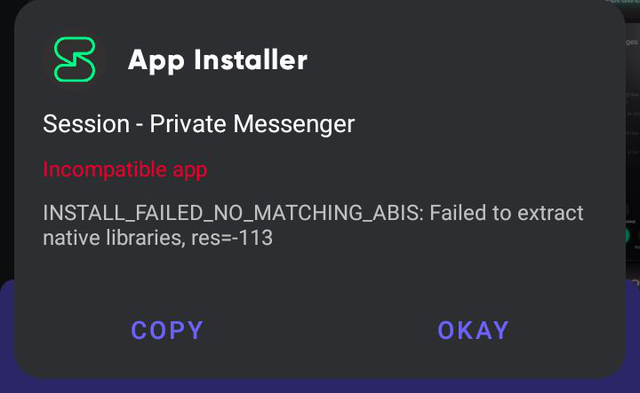Click the App Installer dialog title
This screenshot has height=393, width=640.
click(218, 60)
